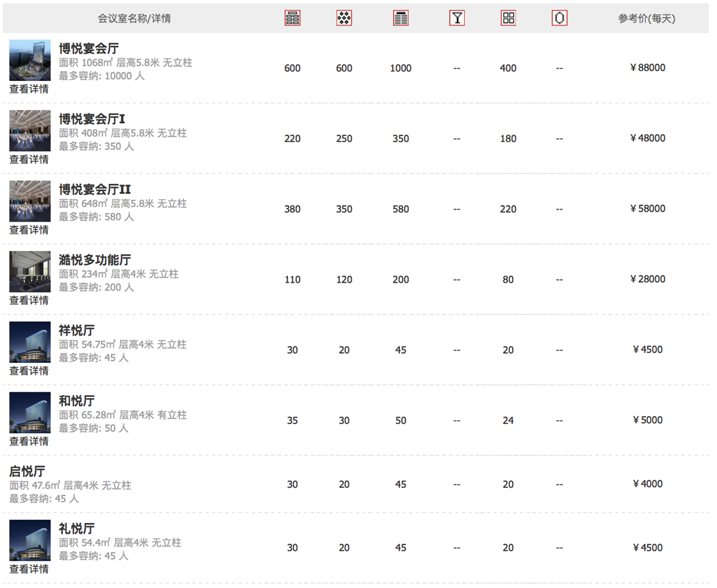Open the 博悦宴会厅I room thumbnail
The image size is (717, 588).
[x=30, y=131]
